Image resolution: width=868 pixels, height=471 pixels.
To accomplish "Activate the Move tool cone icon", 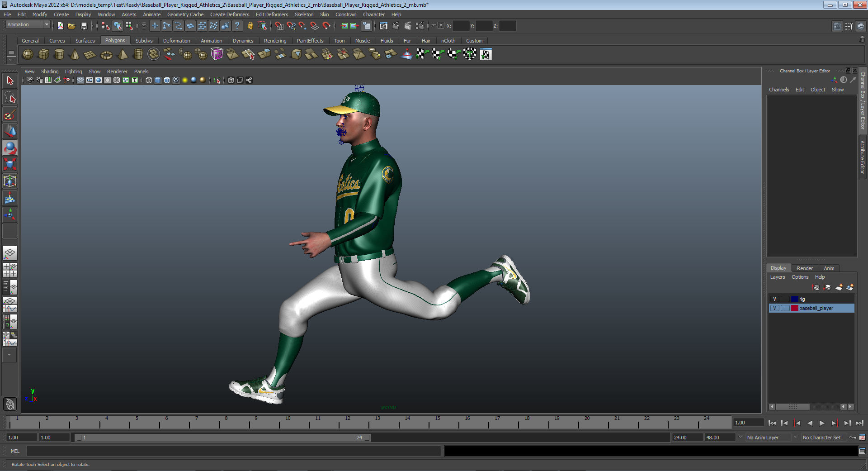I will coord(10,131).
